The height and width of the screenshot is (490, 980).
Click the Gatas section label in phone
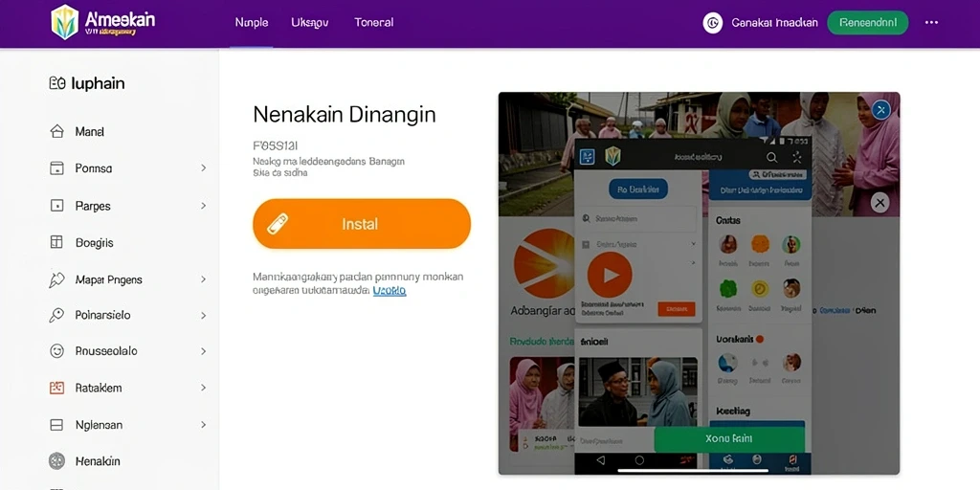click(x=728, y=220)
